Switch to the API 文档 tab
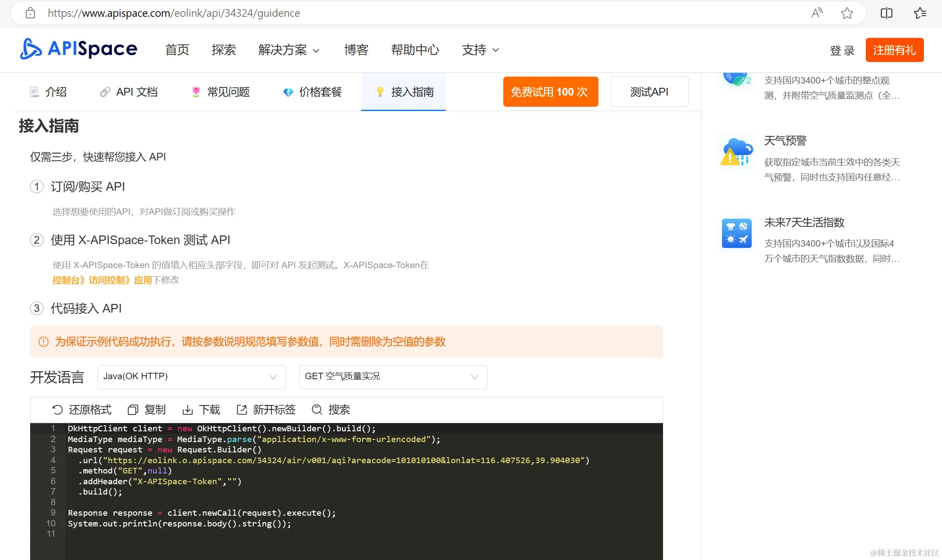Viewport: 942px width, 560px height. tap(129, 92)
